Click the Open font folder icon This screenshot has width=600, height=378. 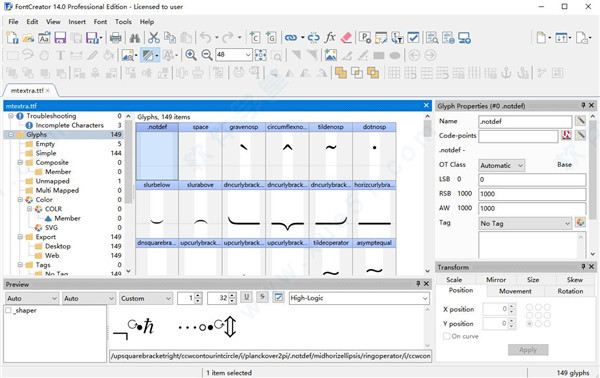28,38
